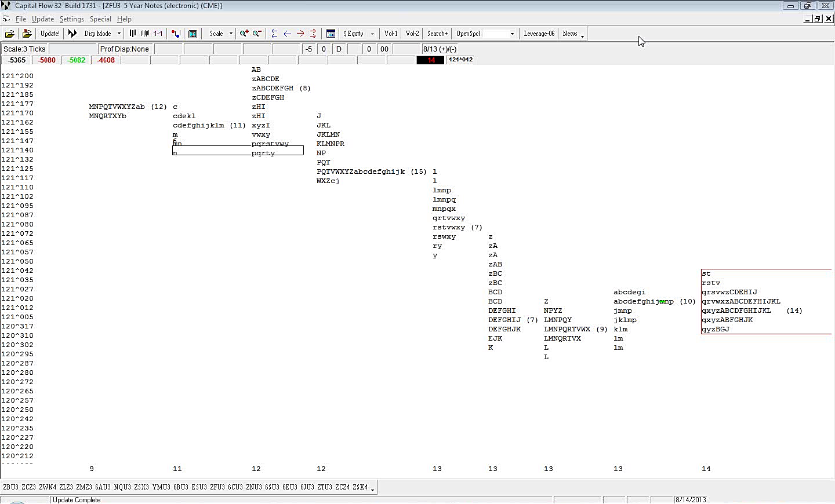Click the Search+ button

(x=437, y=34)
